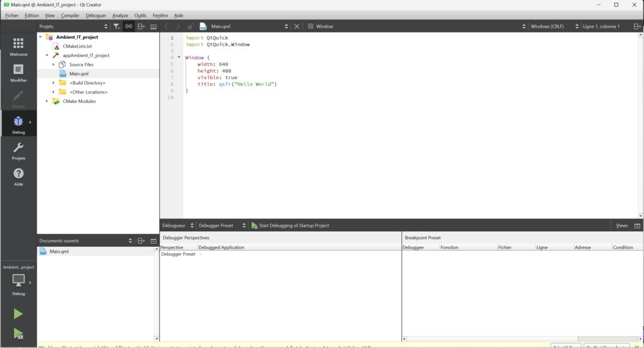Toggle synchronize with editor link icon
644x348 pixels.
click(128, 26)
